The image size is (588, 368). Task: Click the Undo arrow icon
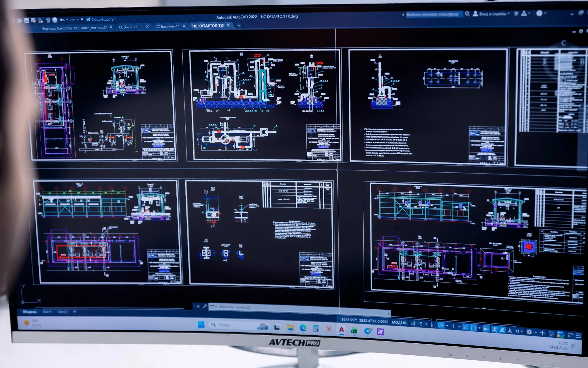click(62, 20)
